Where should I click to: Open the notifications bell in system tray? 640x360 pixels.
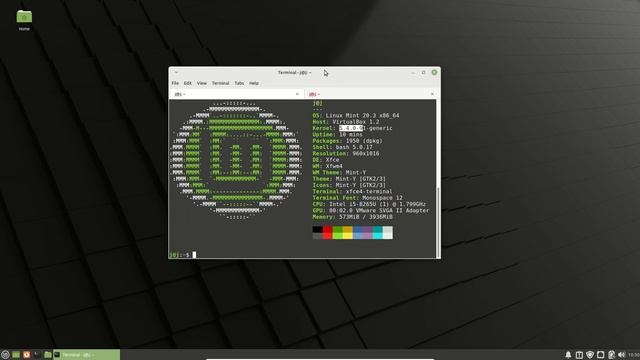568,355
